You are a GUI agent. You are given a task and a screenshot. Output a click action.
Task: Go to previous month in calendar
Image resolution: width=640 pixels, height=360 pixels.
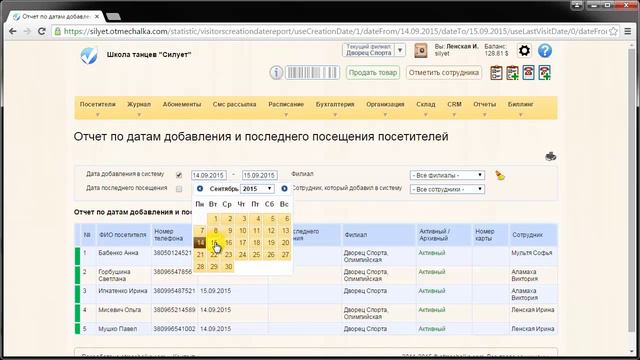pos(200,189)
